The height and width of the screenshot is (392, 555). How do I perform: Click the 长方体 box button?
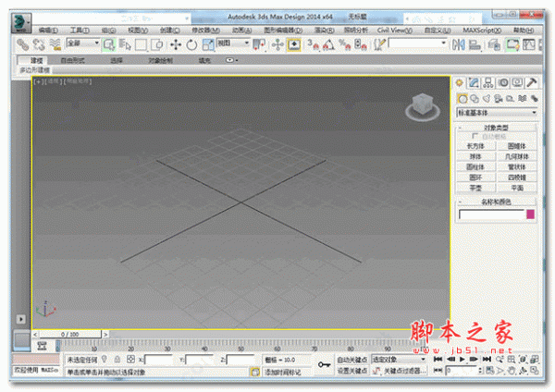click(x=476, y=146)
